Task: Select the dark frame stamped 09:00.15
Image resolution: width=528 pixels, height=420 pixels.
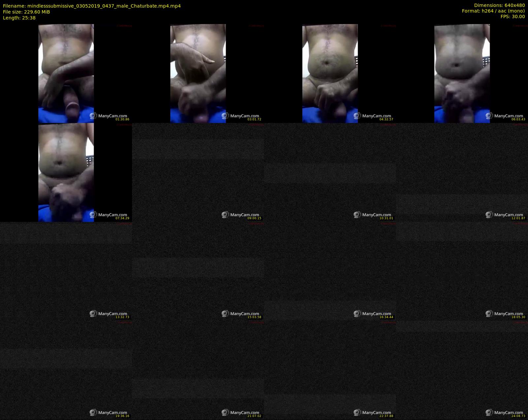Action: pos(198,172)
